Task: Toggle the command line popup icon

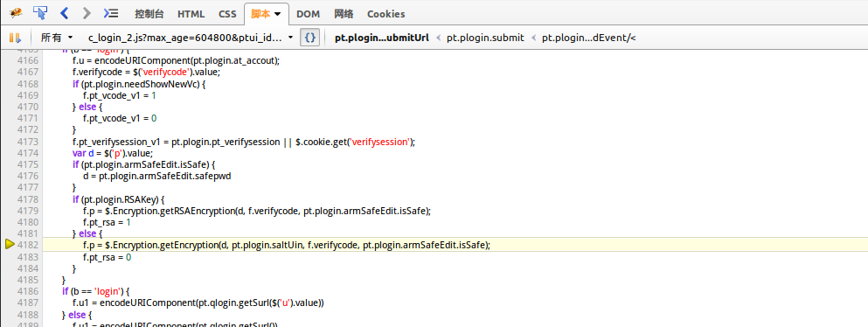Action: click(111, 13)
